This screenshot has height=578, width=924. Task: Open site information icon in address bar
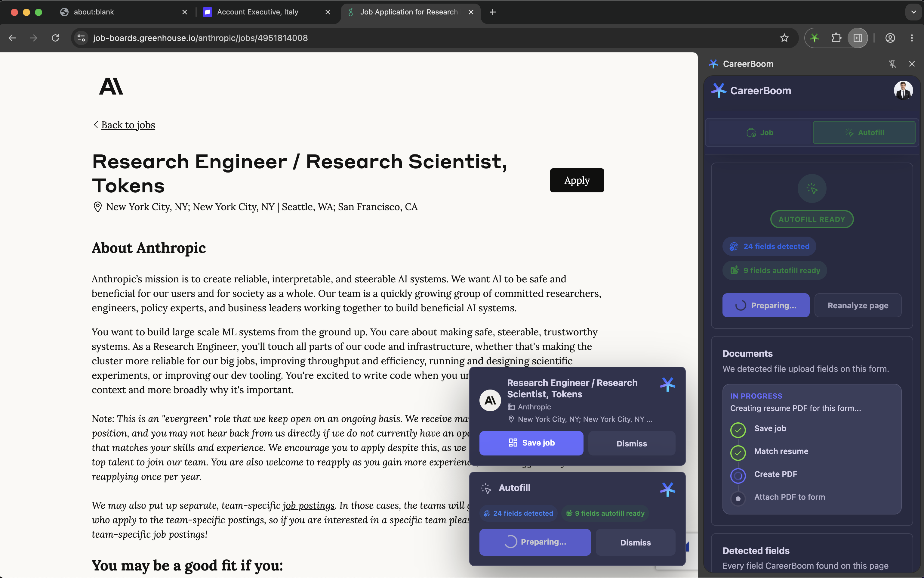tap(81, 38)
